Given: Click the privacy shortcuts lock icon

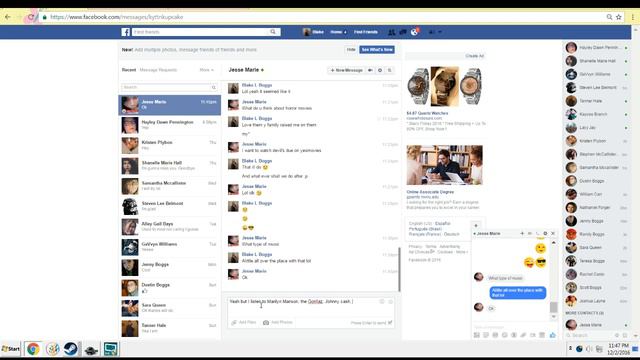Looking at the screenshot, I should [x=431, y=32].
